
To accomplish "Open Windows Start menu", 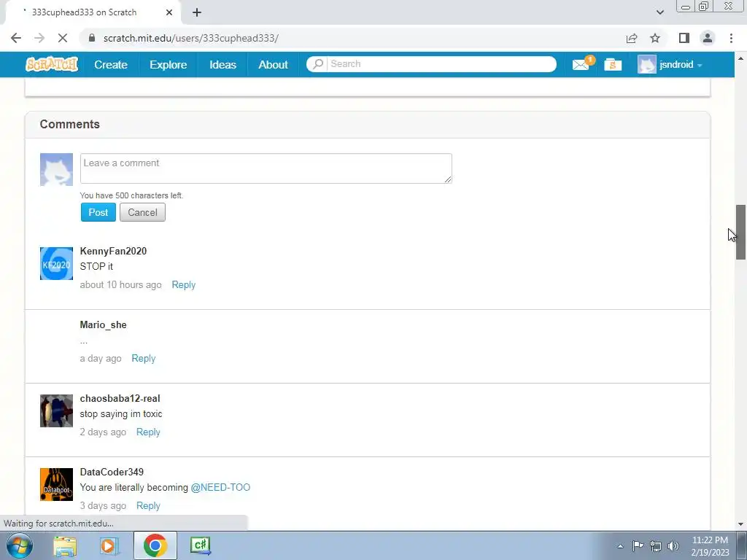I will pos(20,545).
